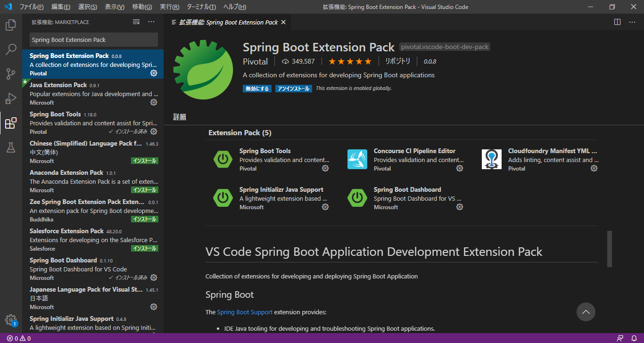
Task: Open the 移動(G) menu
Action: pyautogui.click(x=142, y=7)
